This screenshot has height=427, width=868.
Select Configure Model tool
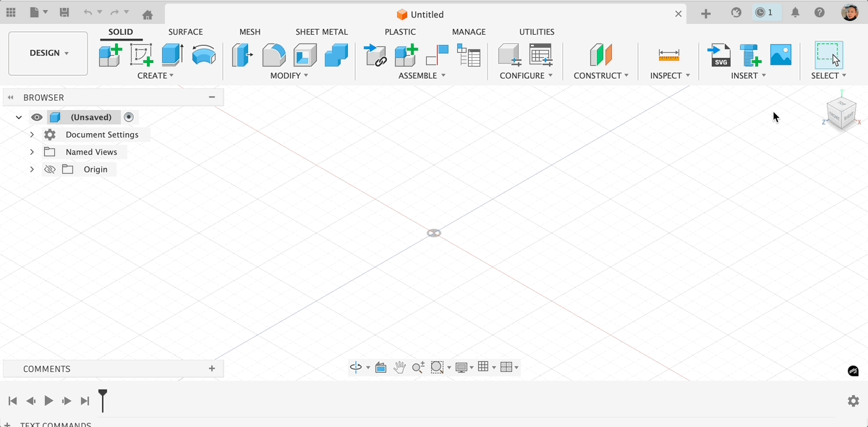(510, 55)
